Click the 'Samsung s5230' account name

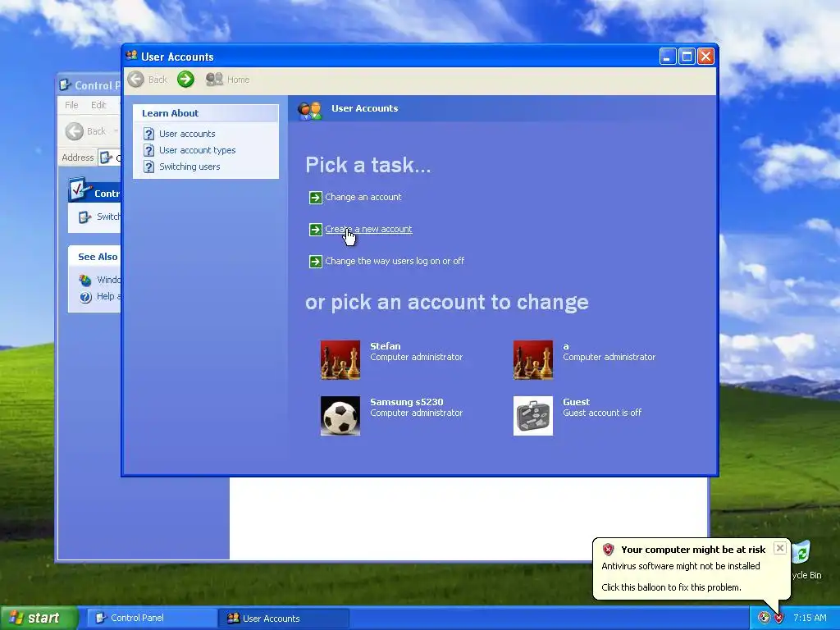coord(407,402)
